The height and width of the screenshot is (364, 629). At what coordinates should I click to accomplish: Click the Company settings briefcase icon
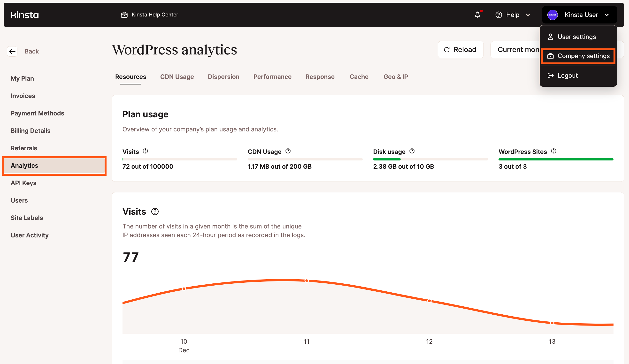coord(551,56)
